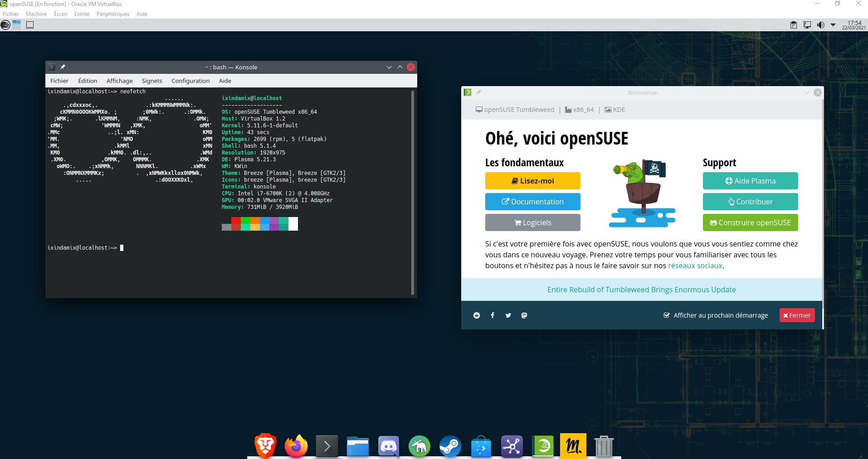The image size is (868, 459).
Task: Open the clipboard tray icon
Action: [x=794, y=25]
